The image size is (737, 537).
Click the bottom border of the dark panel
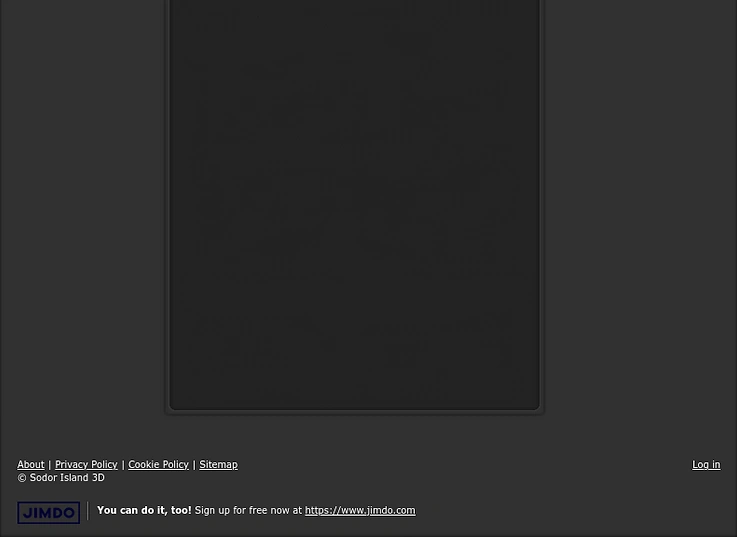(354, 411)
